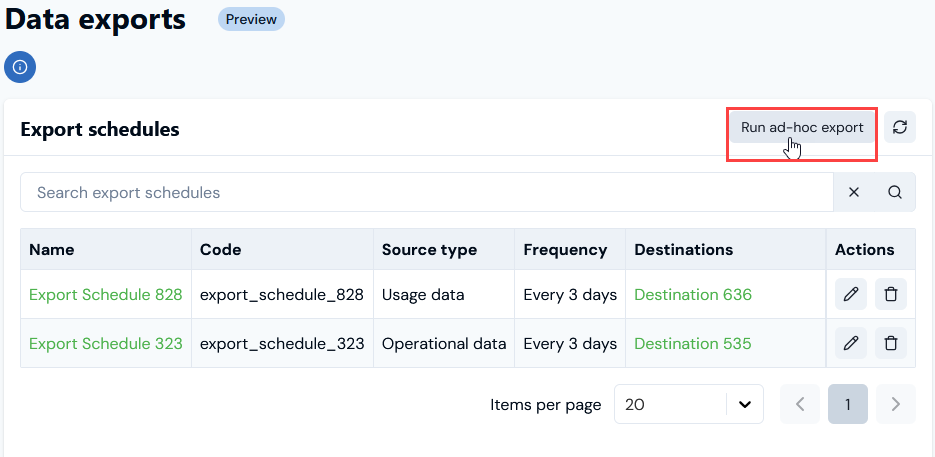Viewport: 935px width, 457px height.
Task: Click the Run ad-hoc export button
Action: (802, 127)
